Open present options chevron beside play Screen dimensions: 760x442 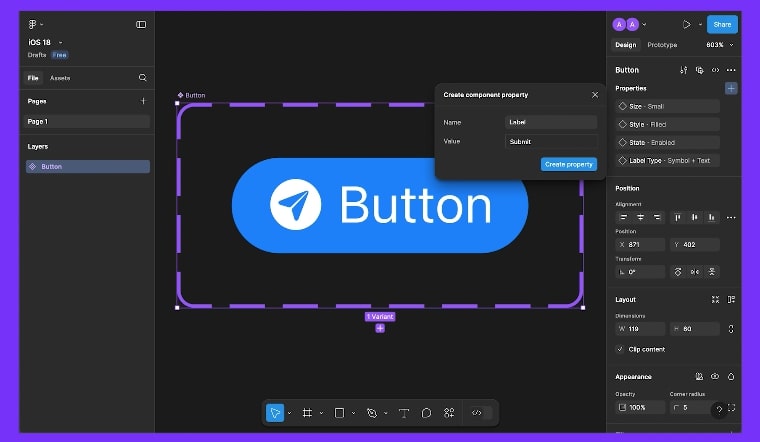pos(700,25)
